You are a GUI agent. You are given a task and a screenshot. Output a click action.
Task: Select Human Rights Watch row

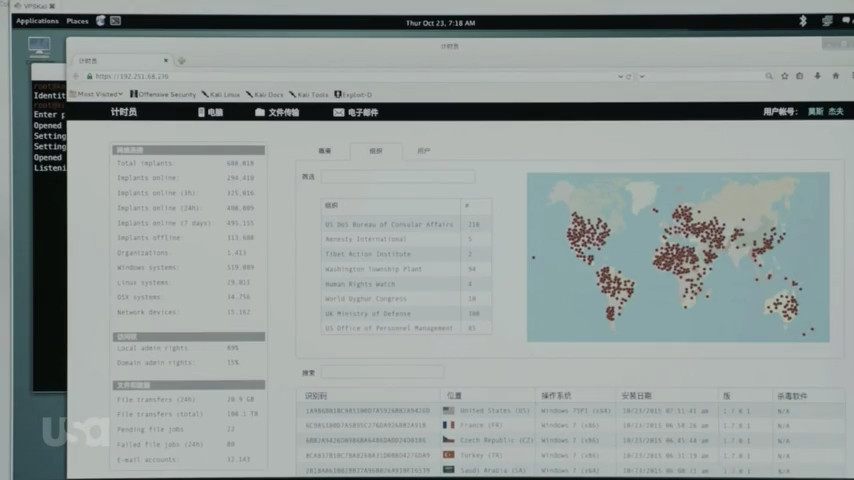click(406, 284)
